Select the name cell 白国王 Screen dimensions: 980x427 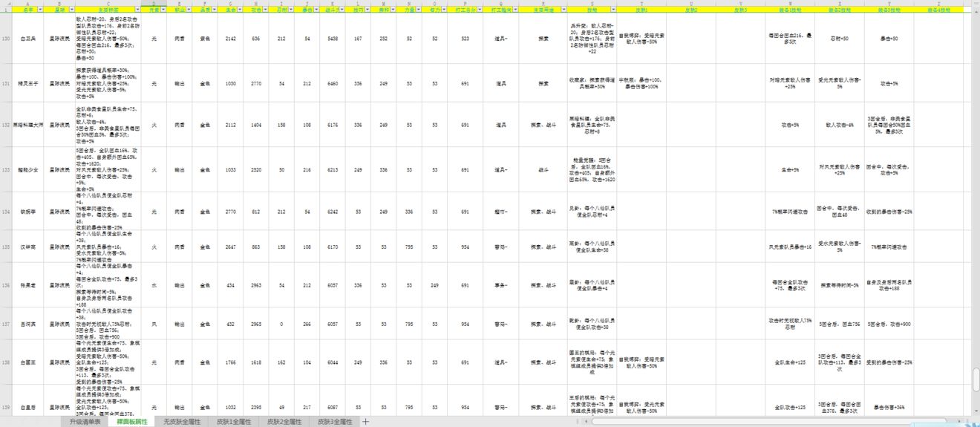[x=28, y=362]
